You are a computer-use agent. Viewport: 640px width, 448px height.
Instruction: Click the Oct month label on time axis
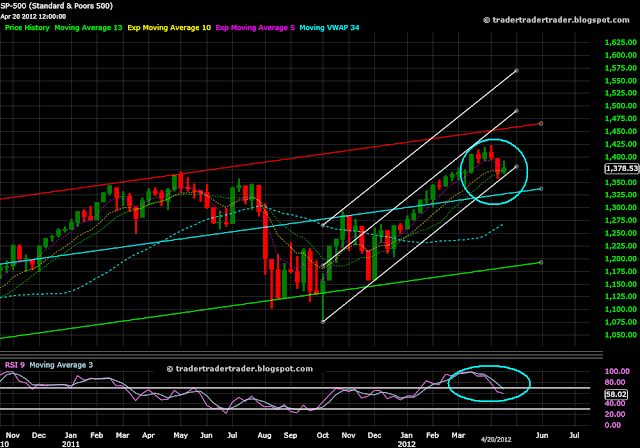click(322, 435)
